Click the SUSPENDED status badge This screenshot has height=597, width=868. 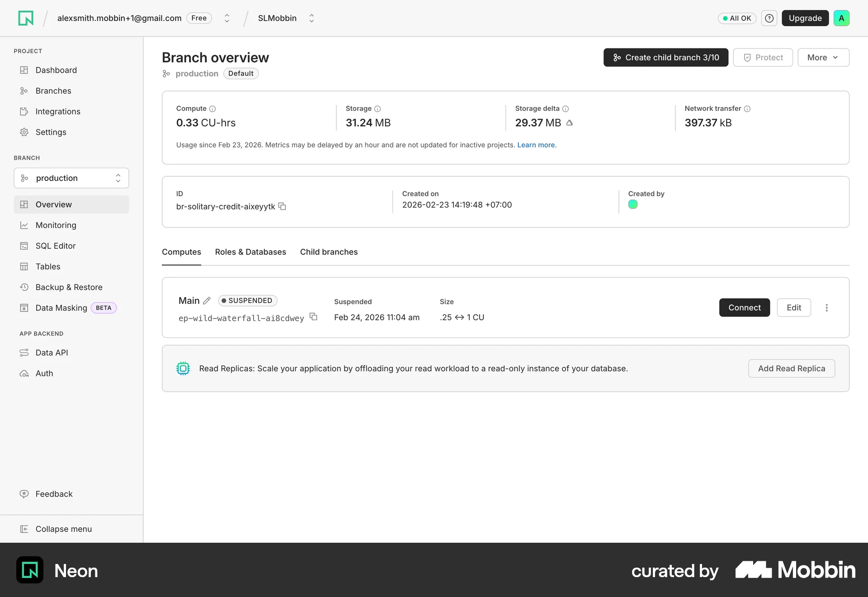[247, 300]
